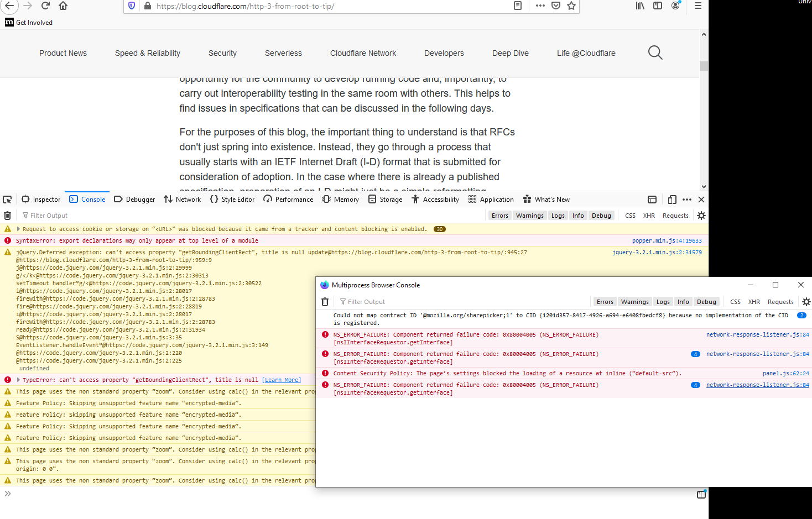Open the Speed & Reliability category
The height and width of the screenshot is (519, 812).
coord(148,53)
